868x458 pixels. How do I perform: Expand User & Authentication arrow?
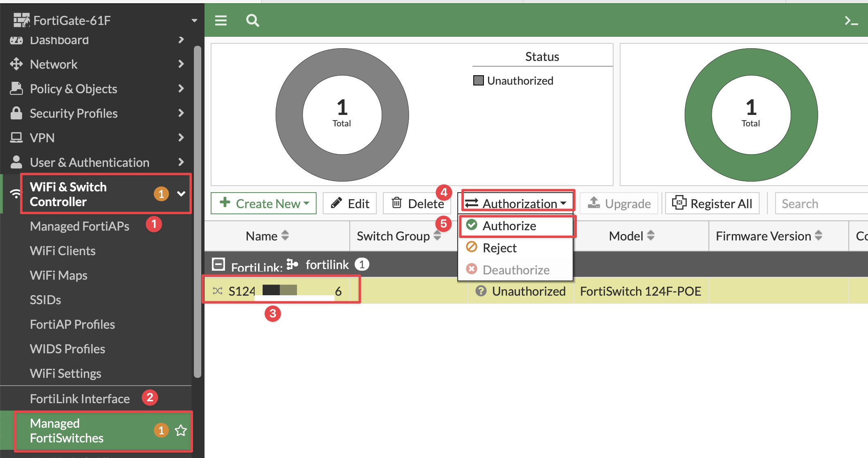pyautogui.click(x=181, y=162)
